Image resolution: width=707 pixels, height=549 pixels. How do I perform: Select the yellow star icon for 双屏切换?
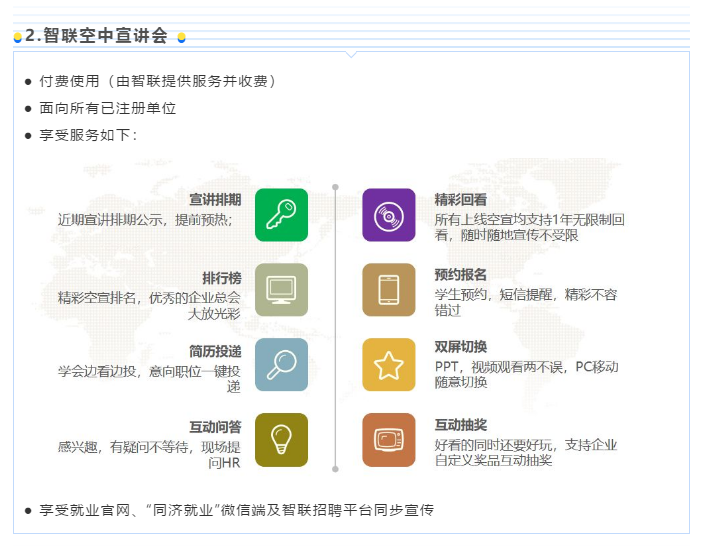point(388,365)
